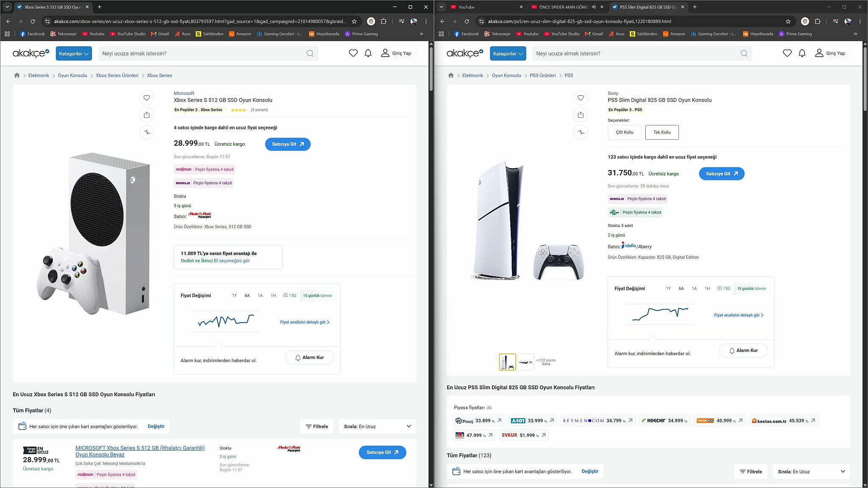Image resolution: width=868 pixels, height=488 pixels.
Task: Add PS5 Slim Digital to favorites heart icon
Action: (x=581, y=98)
